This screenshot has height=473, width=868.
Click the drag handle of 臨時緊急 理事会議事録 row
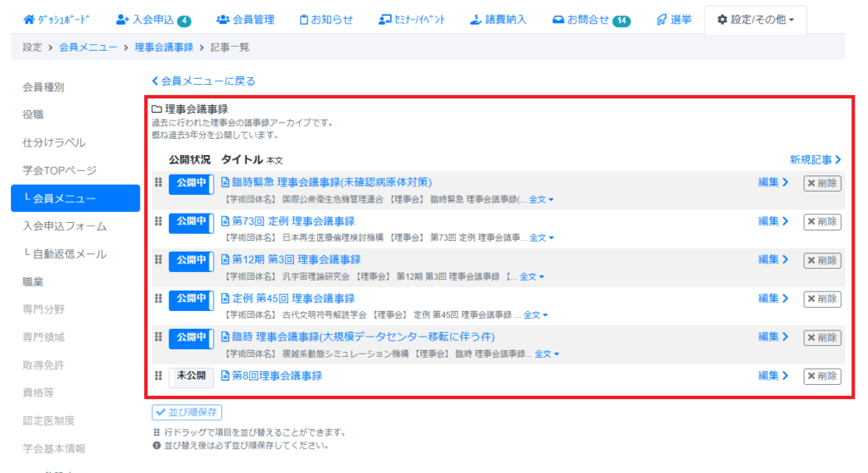pos(158,182)
